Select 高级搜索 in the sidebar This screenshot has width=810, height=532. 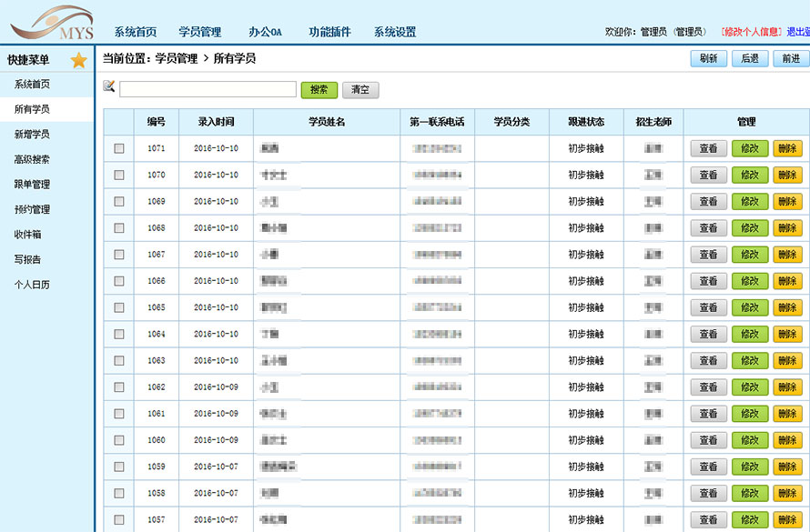[32, 159]
